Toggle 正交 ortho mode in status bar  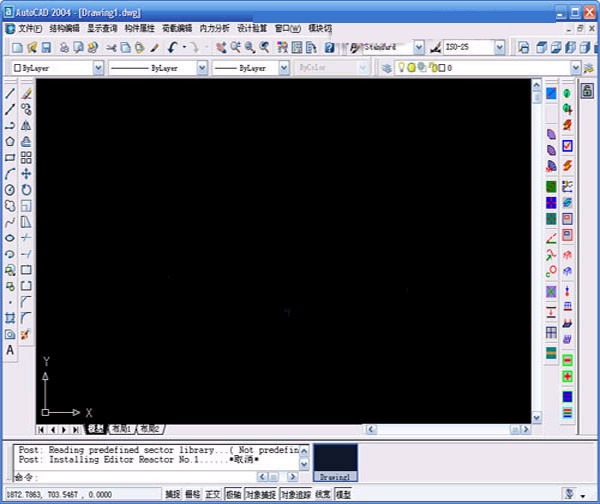point(213,494)
